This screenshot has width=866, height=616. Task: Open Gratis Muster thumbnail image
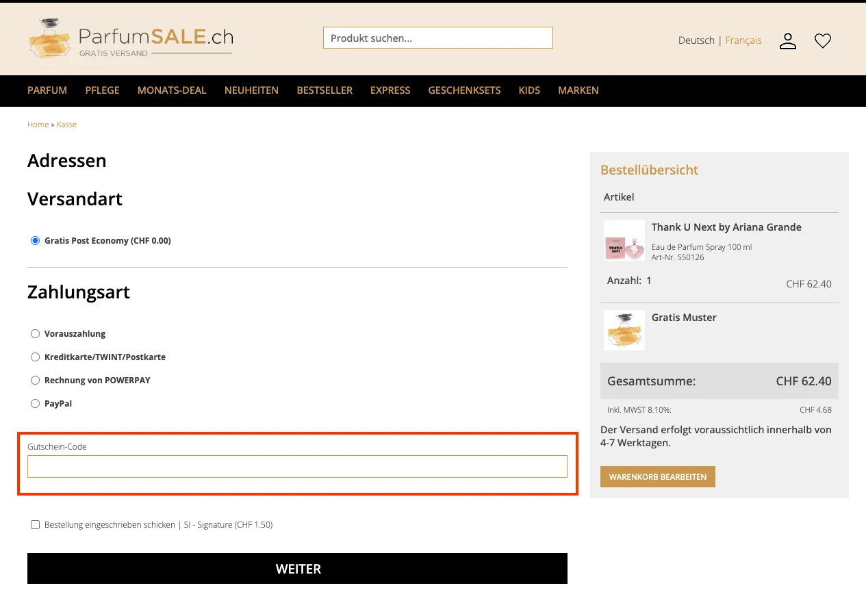click(x=624, y=331)
